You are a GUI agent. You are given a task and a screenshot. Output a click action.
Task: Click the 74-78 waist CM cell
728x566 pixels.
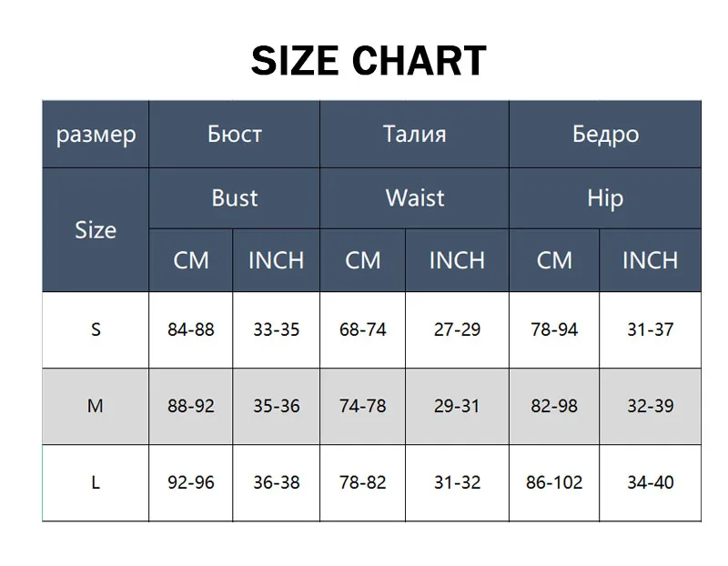(x=363, y=406)
